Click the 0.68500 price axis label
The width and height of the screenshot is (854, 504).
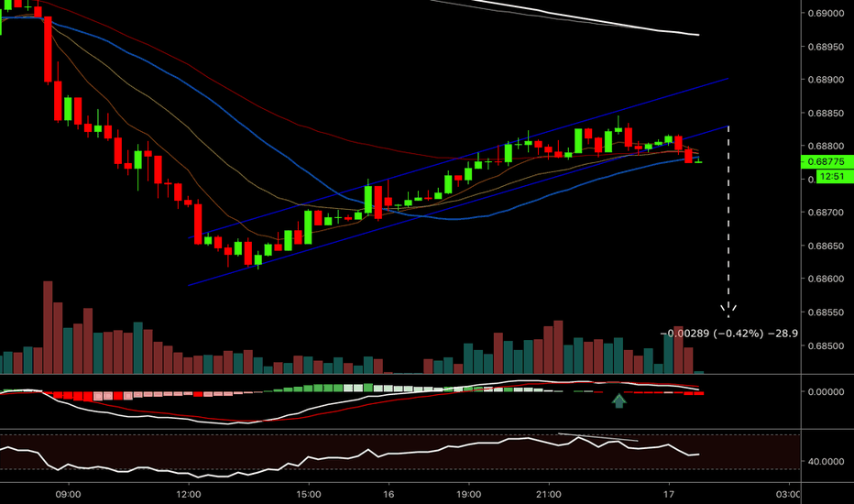click(x=827, y=345)
